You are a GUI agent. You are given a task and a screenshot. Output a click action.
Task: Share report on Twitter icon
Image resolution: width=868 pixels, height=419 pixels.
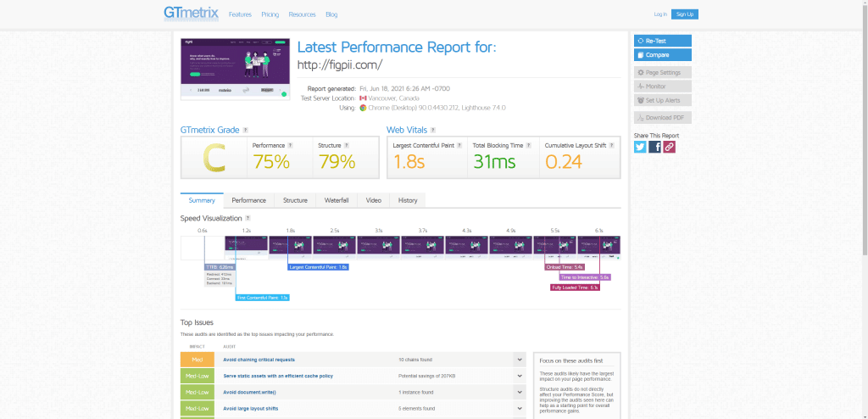click(x=640, y=147)
